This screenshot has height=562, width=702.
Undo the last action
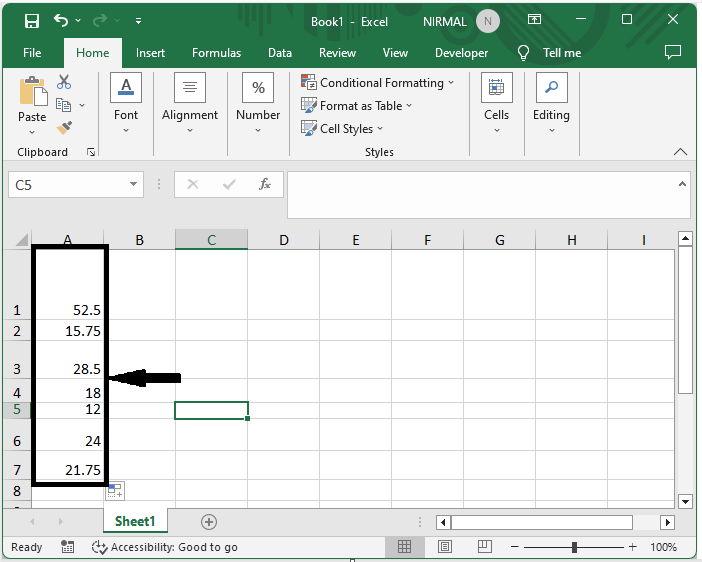(61, 20)
